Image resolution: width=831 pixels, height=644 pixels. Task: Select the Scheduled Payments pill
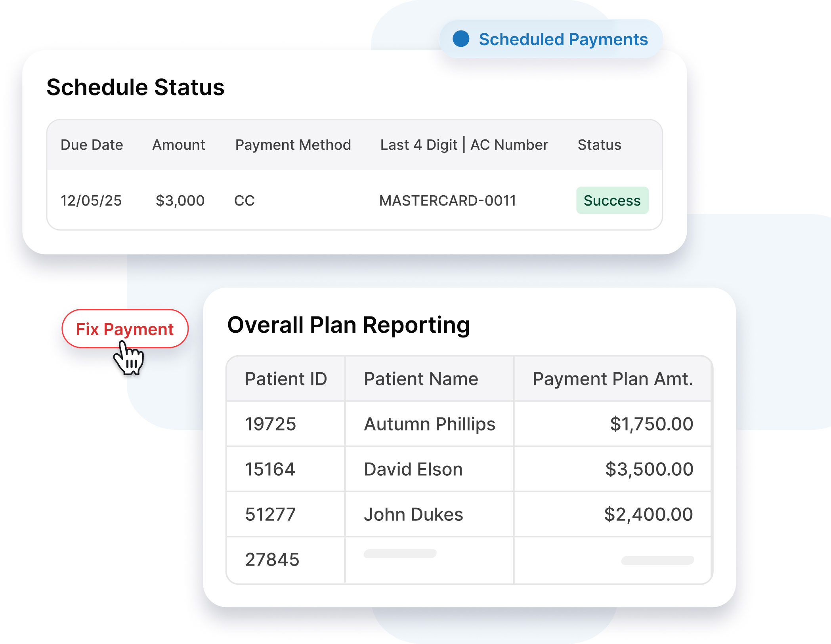pos(551,39)
